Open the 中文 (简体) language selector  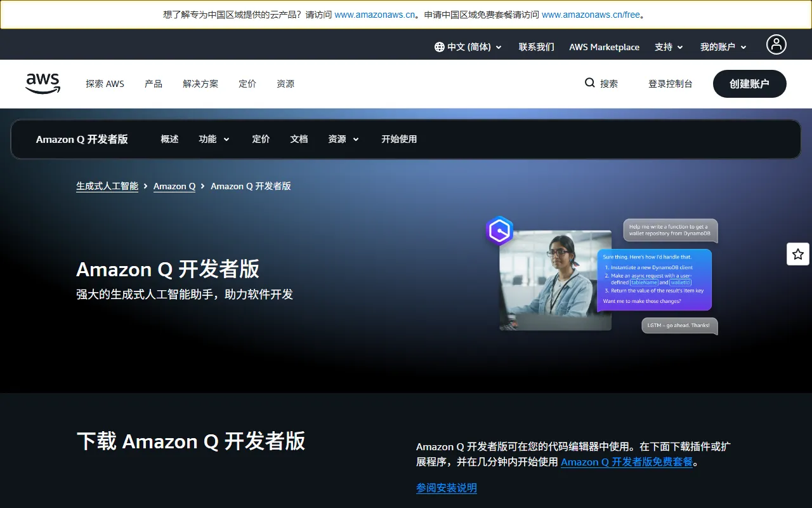(x=468, y=46)
